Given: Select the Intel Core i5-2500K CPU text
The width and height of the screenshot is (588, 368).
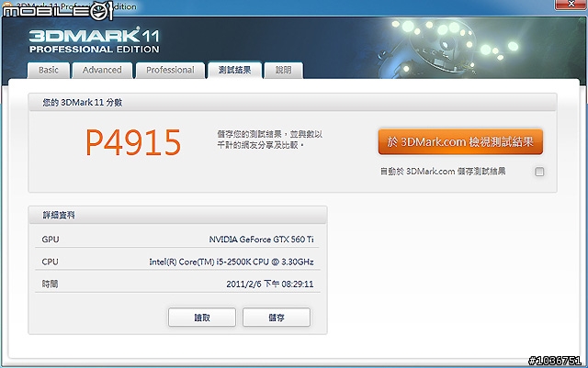Looking at the screenshot, I should click(232, 262).
